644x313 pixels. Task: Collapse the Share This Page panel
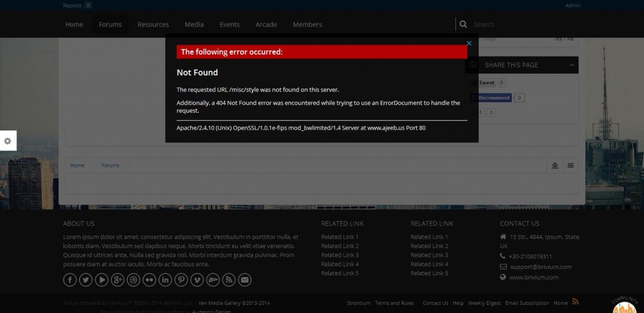pos(572,65)
